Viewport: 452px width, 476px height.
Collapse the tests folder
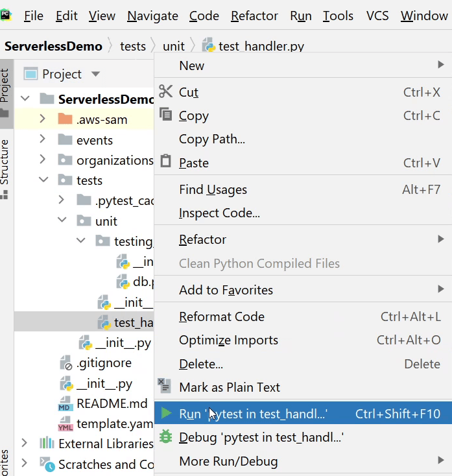(42, 180)
